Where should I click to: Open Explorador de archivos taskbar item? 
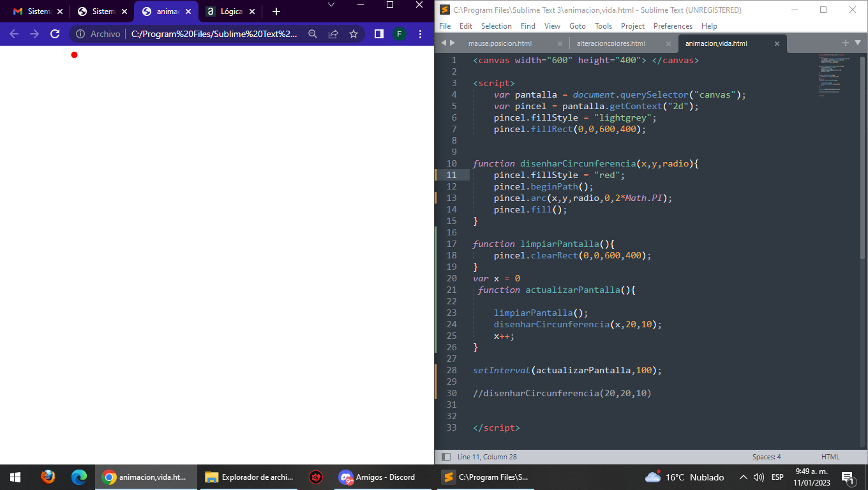click(250, 477)
